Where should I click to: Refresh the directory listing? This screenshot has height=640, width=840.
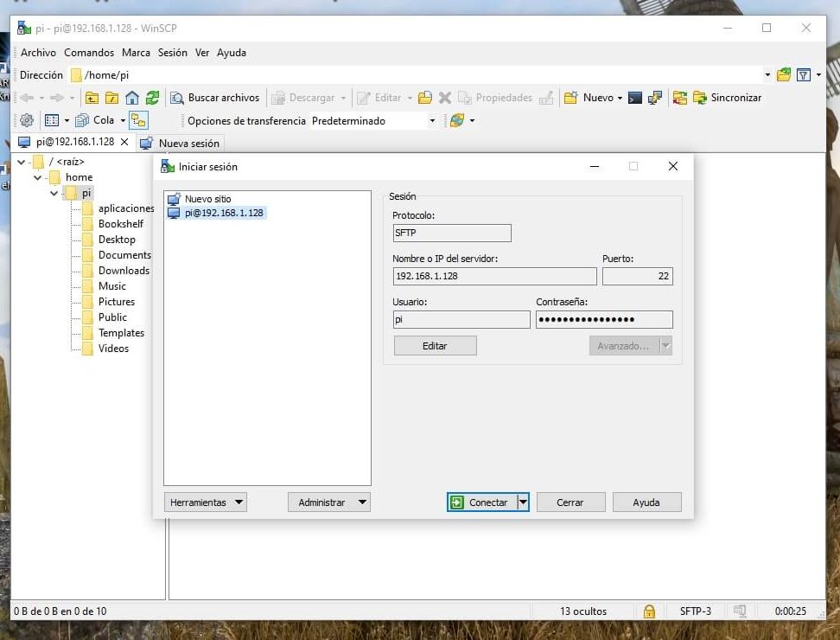tap(152, 98)
